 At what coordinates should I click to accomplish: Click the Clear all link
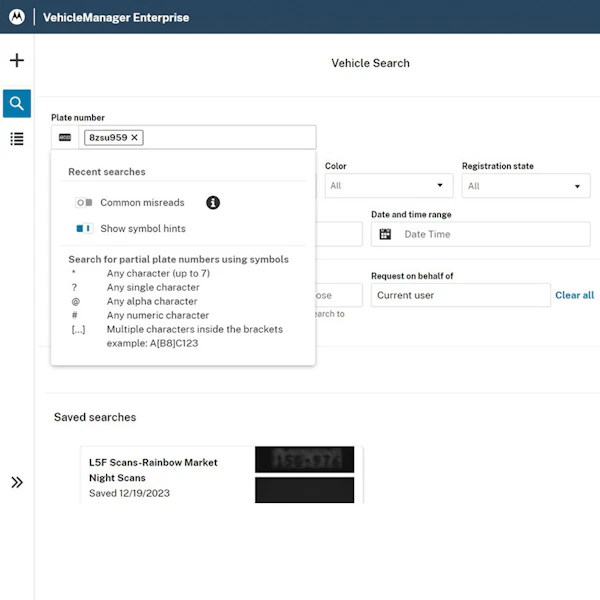point(574,295)
